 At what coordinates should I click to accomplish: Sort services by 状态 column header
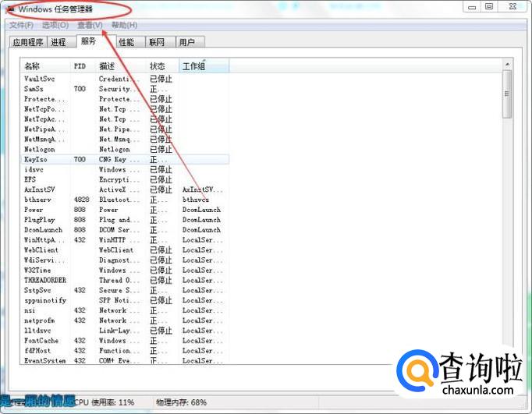click(162, 66)
